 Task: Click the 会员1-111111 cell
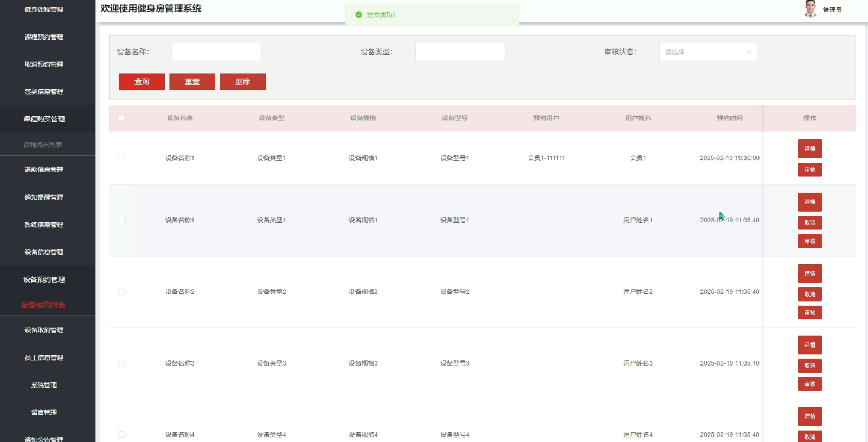pos(546,158)
